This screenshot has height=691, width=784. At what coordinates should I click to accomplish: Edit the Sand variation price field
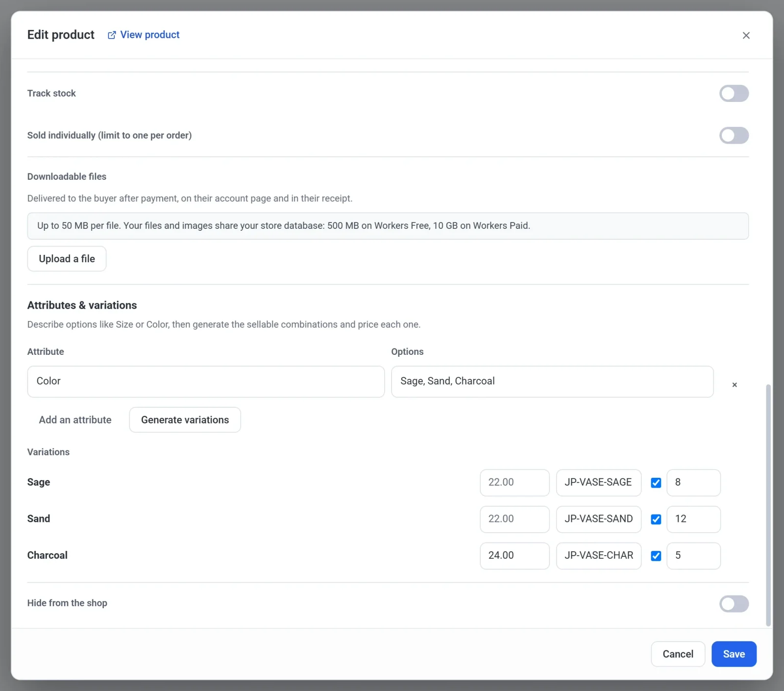pyautogui.click(x=514, y=519)
